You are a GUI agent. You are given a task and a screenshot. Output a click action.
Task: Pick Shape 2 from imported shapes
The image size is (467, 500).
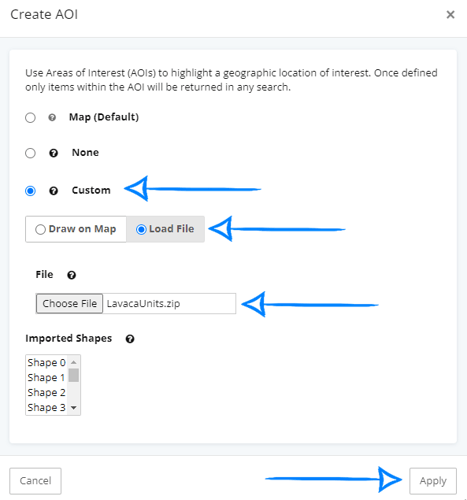(x=47, y=392)
